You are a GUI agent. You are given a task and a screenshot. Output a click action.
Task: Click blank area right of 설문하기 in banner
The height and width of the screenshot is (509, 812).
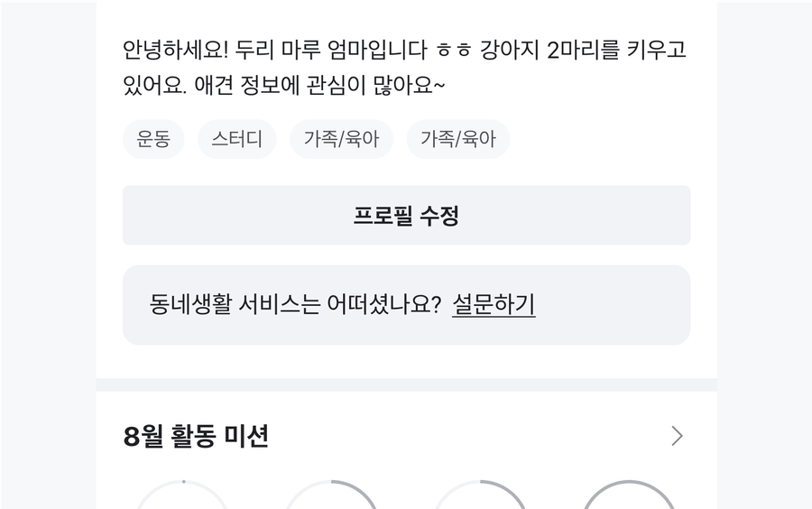[614, 305]
